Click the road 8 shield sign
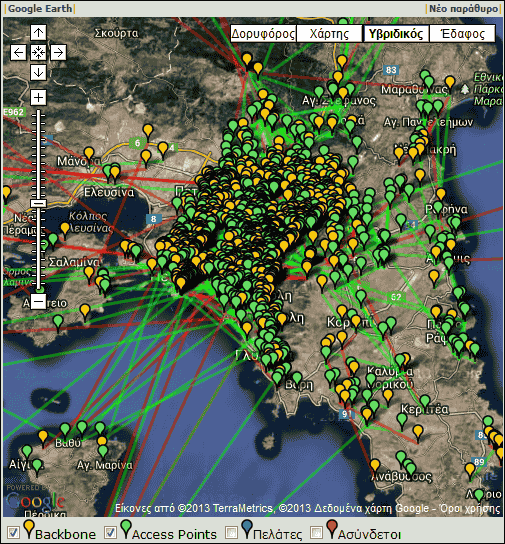 153,219
